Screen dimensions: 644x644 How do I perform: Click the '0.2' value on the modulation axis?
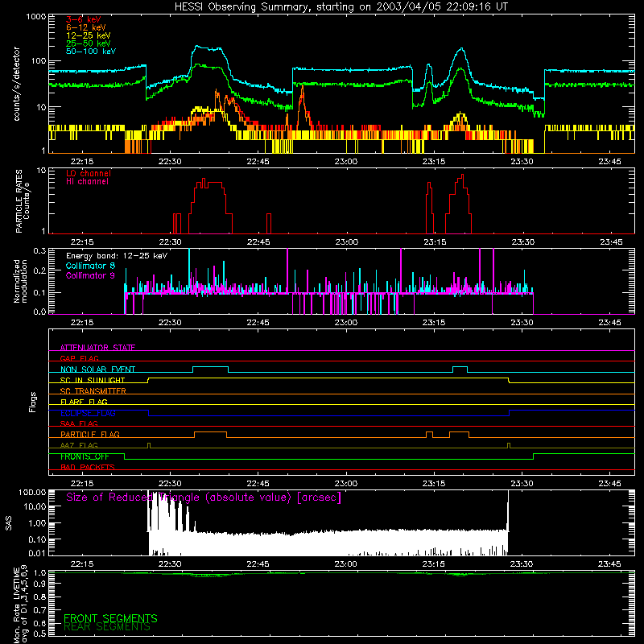coord(39,271)
